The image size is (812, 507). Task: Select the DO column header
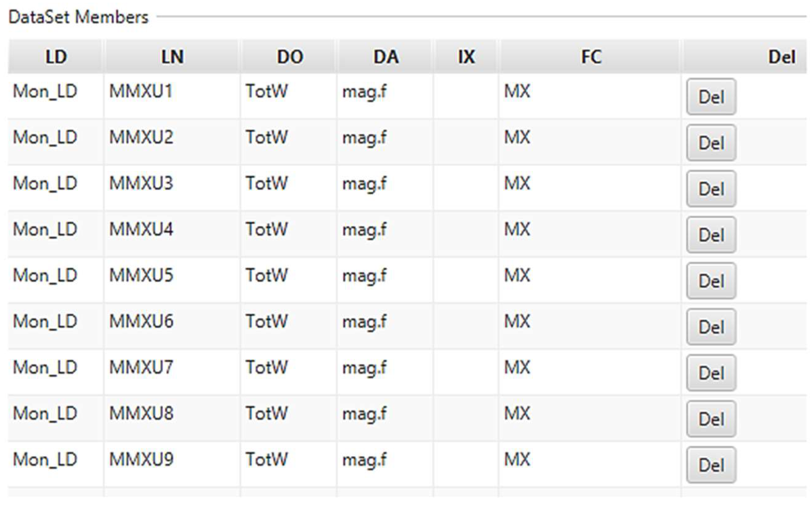click(290, 57)
